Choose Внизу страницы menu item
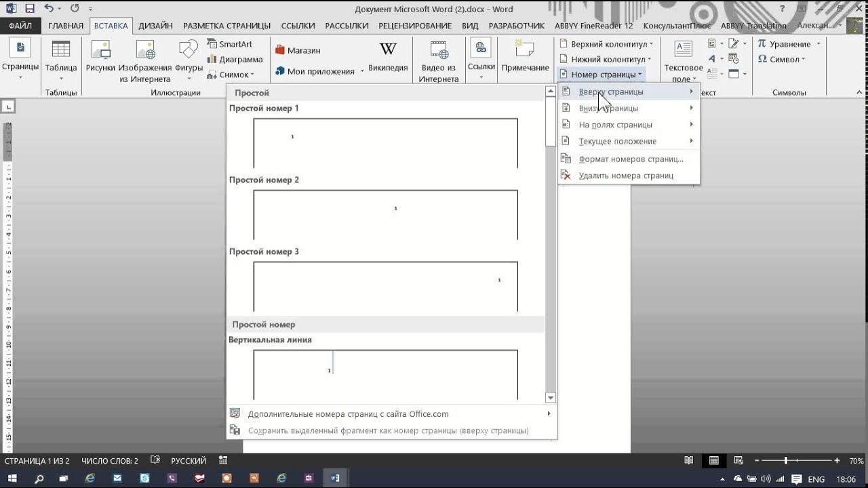Screen dimensions: 868x488 pyautogui.click(x=629, y=108)
